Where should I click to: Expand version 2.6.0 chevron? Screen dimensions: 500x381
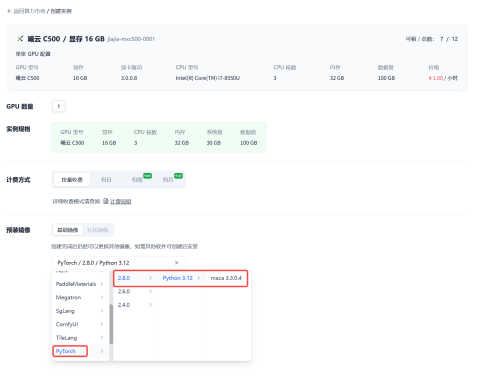click(150, 291)
